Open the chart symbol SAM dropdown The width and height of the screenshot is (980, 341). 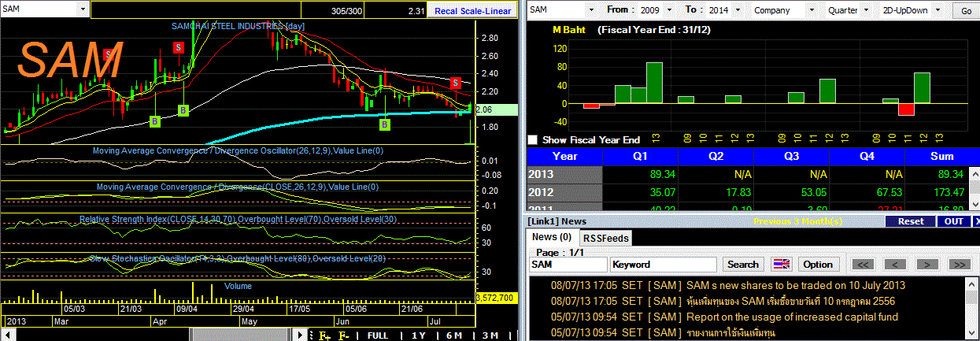pyautogui.click(x=83, y=9)
